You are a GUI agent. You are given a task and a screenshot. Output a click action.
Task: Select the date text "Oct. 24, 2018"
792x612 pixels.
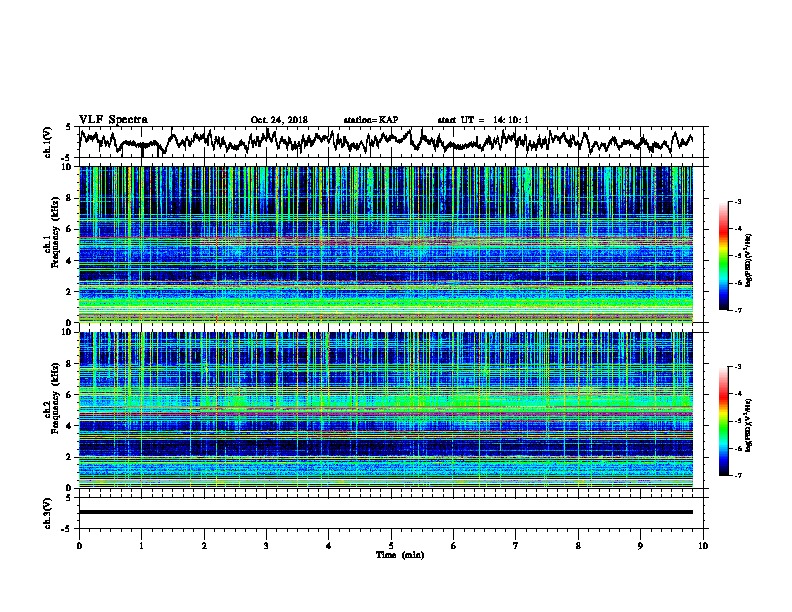pos(279,120)
